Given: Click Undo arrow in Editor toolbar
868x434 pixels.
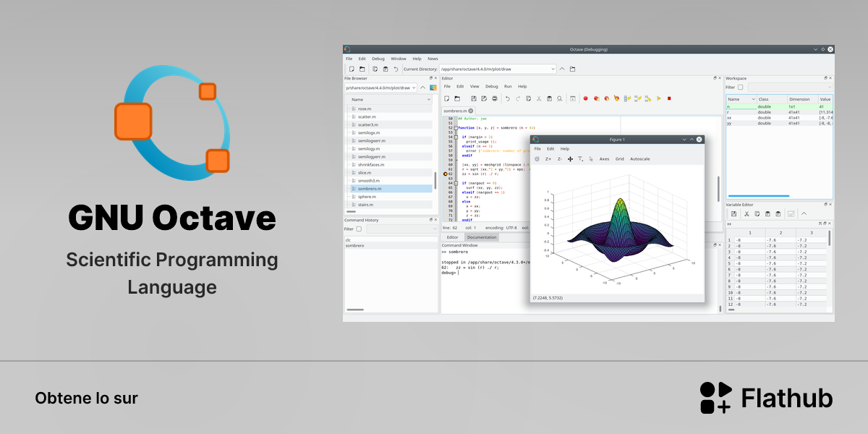Looking at the screenshot, I should [507, 98].
